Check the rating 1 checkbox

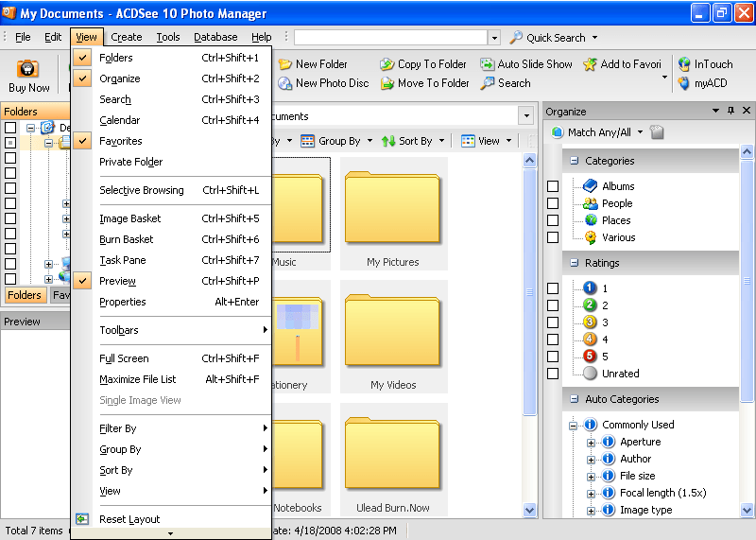coord(553,288)
